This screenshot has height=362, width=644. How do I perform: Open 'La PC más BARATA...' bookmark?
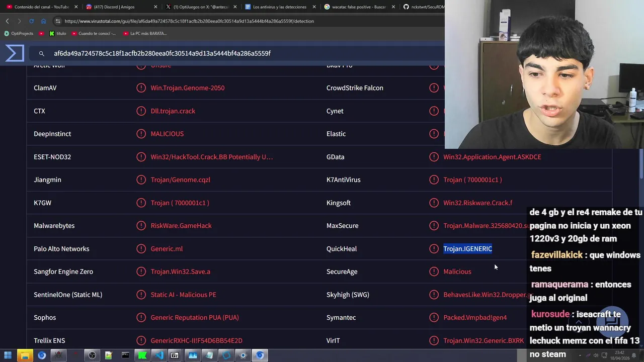point(145,34)
